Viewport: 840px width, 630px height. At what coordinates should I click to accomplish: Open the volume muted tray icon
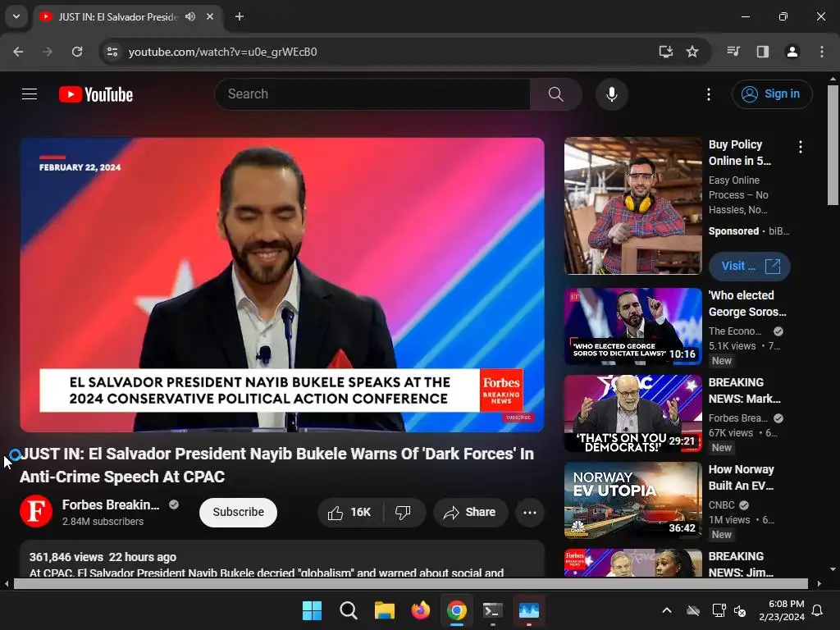point(740,610)
